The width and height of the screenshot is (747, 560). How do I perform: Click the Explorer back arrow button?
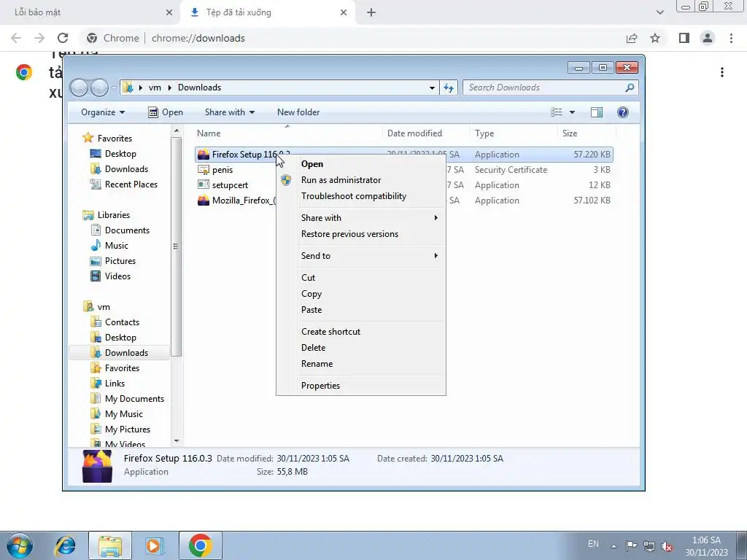(79, 87)
